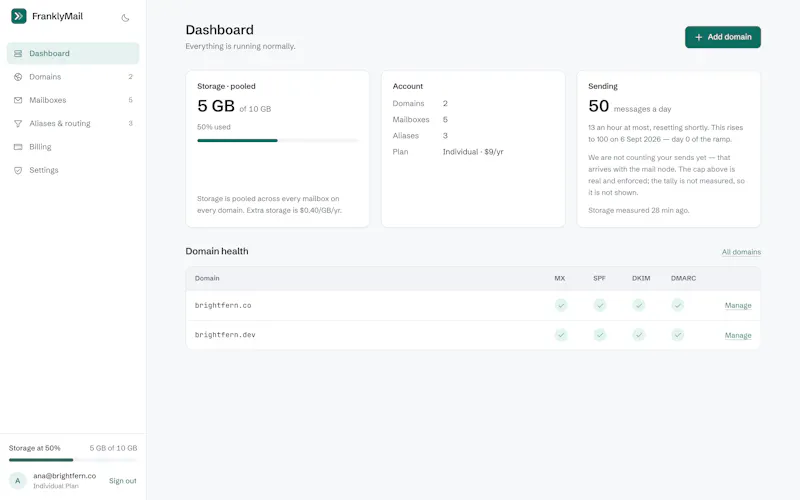The image size is (800, 500).
Task: Click the DMARC column header
Action: click(x=683, y=279)
